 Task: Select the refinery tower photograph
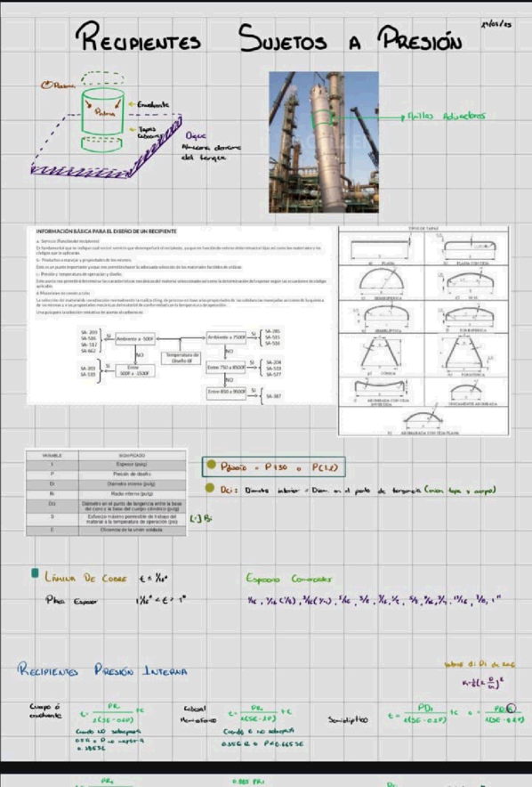(324, 142)
